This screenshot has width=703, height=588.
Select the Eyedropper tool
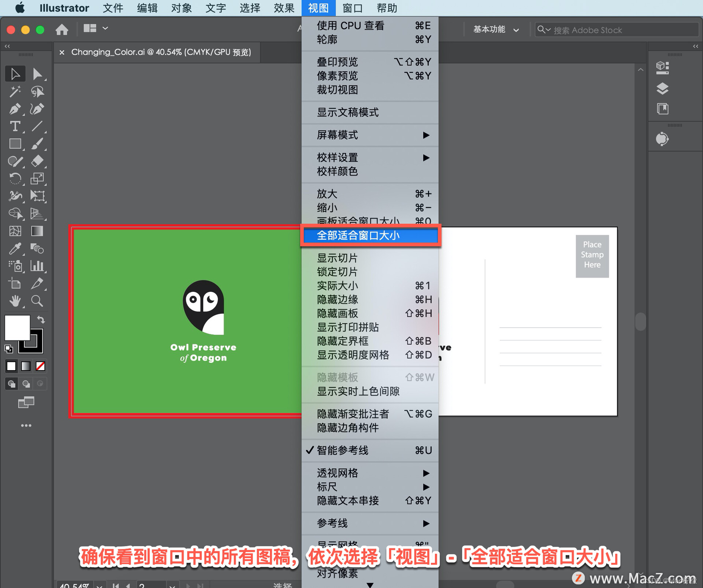pos(15,249)
